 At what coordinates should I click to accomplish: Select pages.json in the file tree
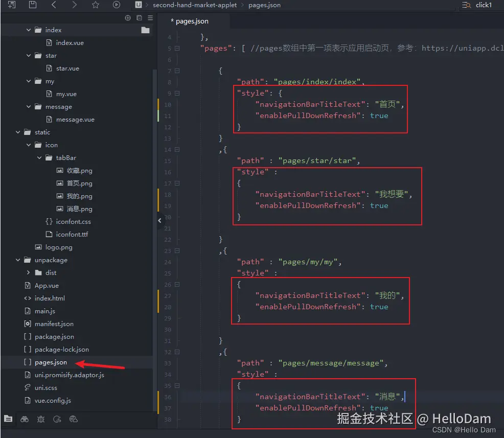(x=51, y=362)
